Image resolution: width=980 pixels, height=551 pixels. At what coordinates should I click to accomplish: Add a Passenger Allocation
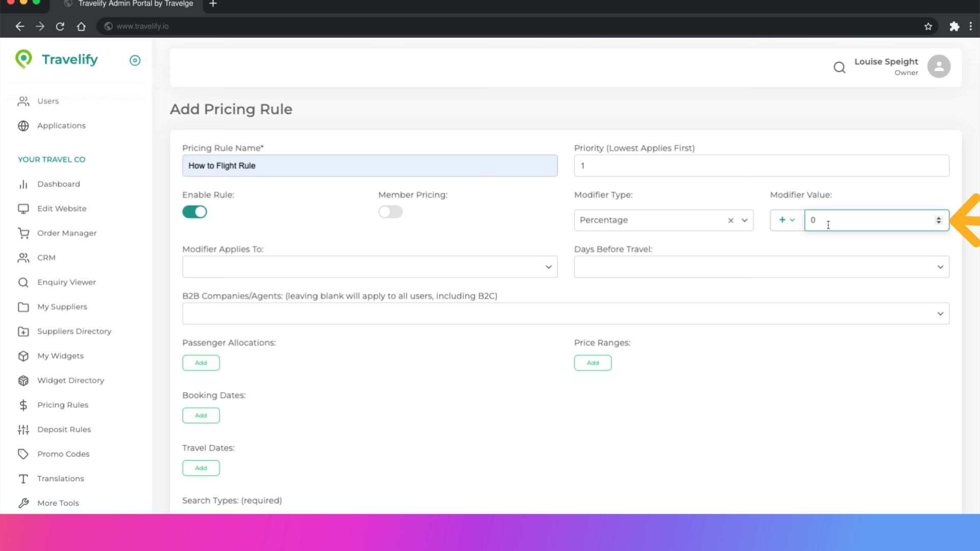click(x=201, y=363)
